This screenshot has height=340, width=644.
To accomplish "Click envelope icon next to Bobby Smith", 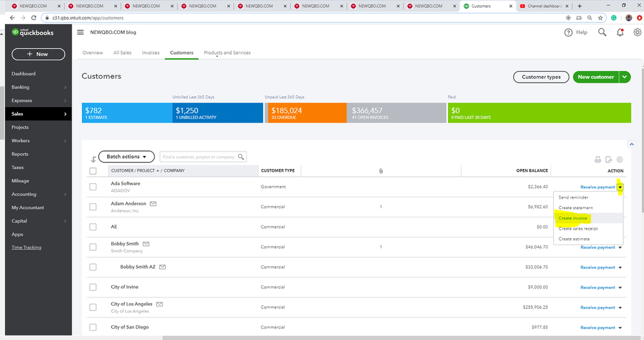I will click(146, 244).
